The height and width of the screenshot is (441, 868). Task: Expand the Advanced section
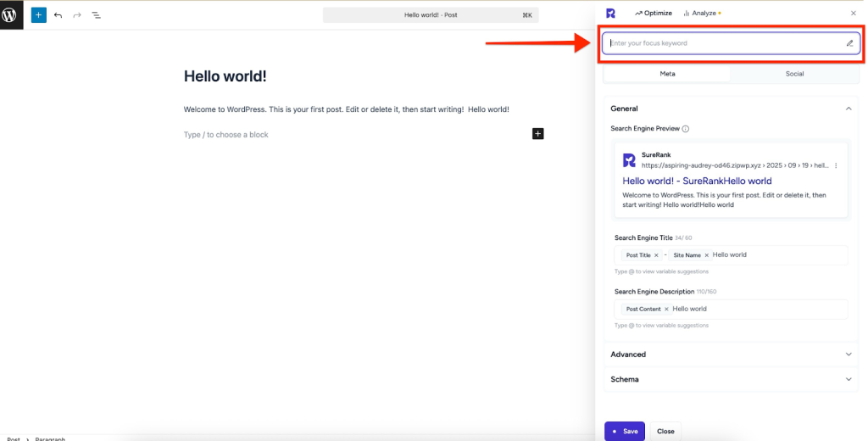click(849, 354)
